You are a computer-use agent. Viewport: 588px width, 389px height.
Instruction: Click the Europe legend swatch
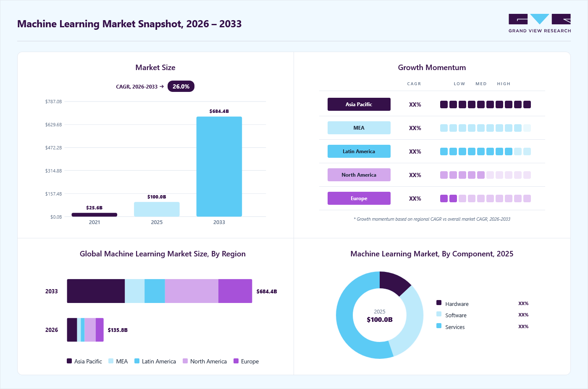[236, 361]
